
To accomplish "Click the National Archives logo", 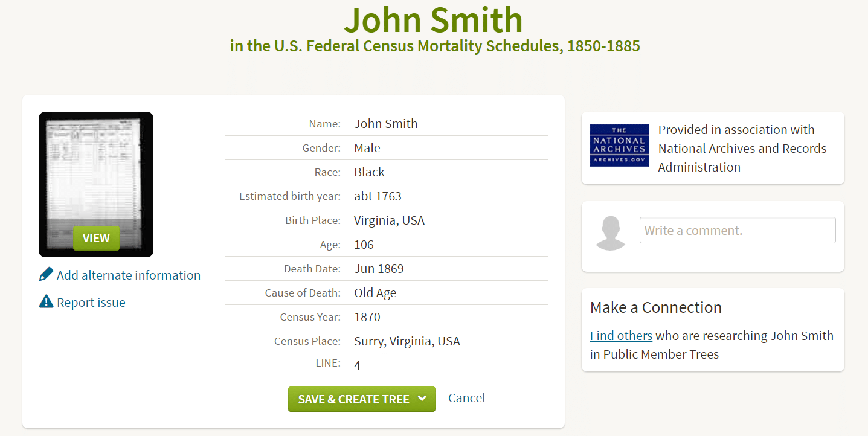I will pos(619,146).
